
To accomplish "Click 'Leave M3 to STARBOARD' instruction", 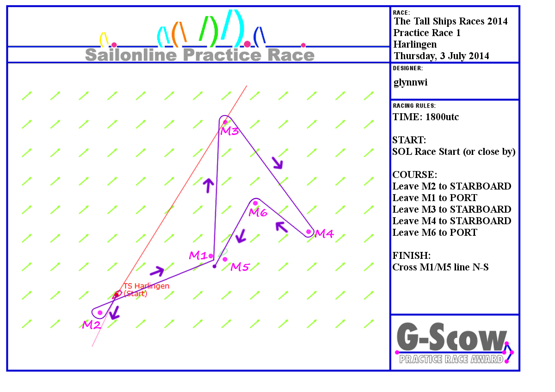I will (452, 209).
